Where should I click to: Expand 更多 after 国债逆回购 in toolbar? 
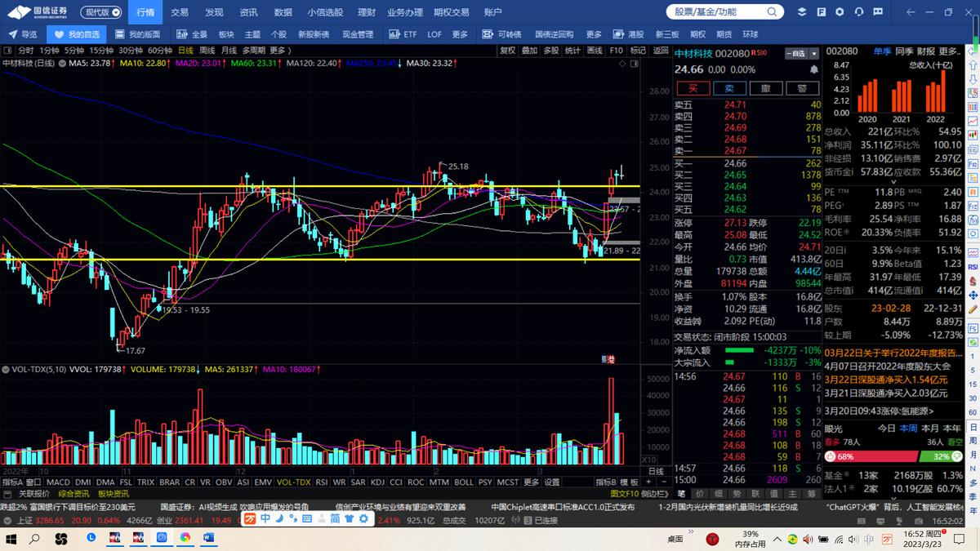click(x=594, y=34)
